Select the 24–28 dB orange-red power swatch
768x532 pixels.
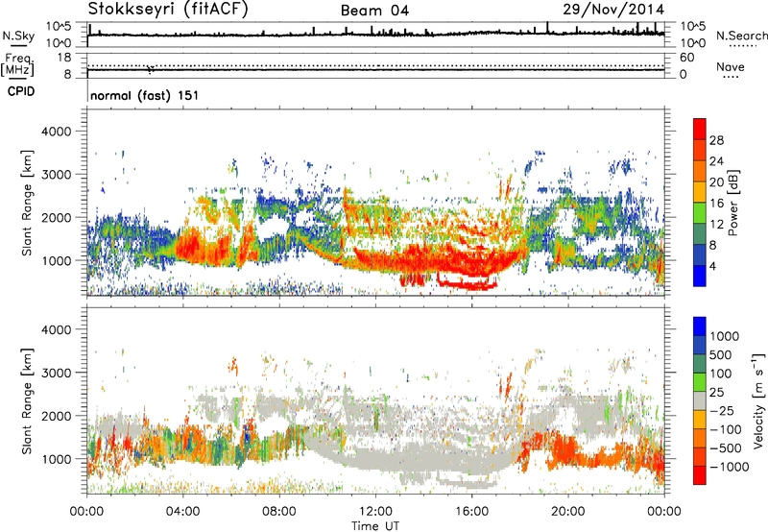coord(700,150)
